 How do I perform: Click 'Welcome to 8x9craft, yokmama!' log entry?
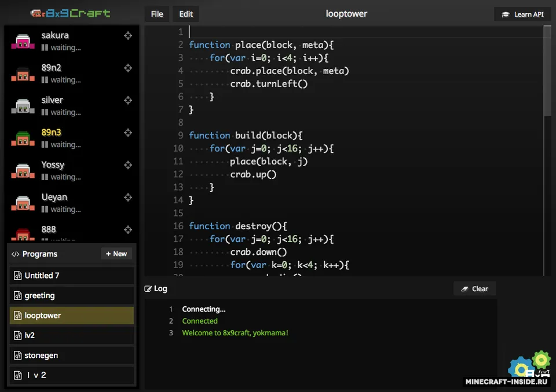[x=235, y=333]
